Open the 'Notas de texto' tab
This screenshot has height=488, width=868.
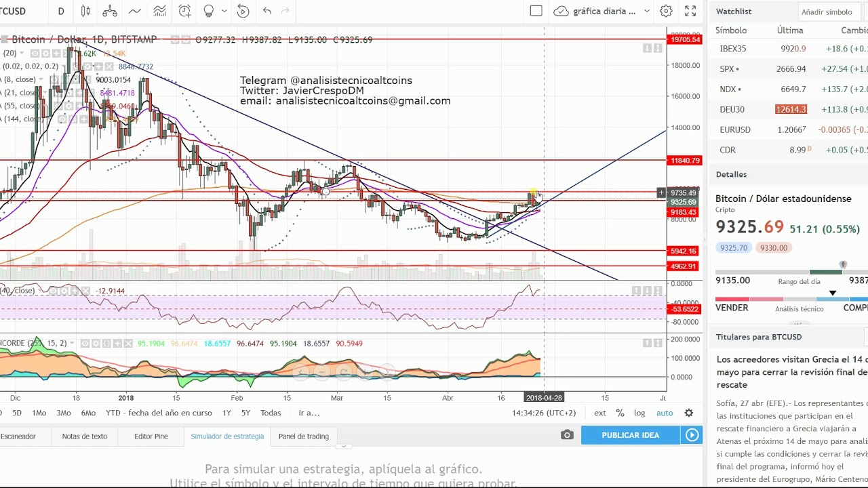(85, 436)
